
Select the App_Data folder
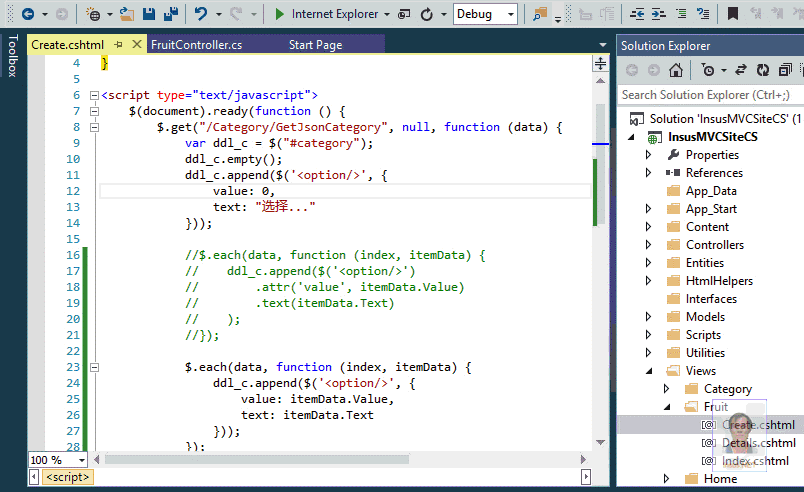pos(711,191)
